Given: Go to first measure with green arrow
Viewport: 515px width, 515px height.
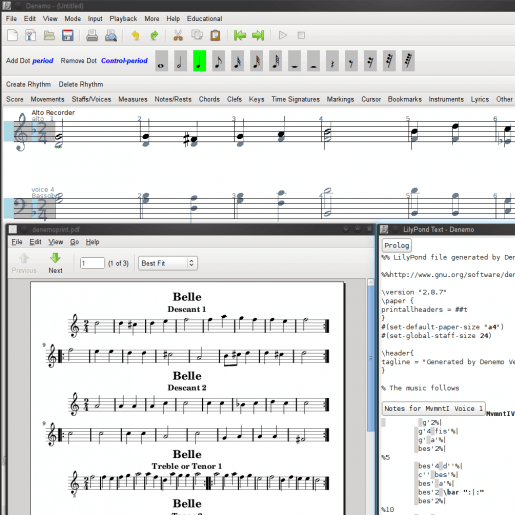Looking at the screenshot, I should [x=240, y=35].
